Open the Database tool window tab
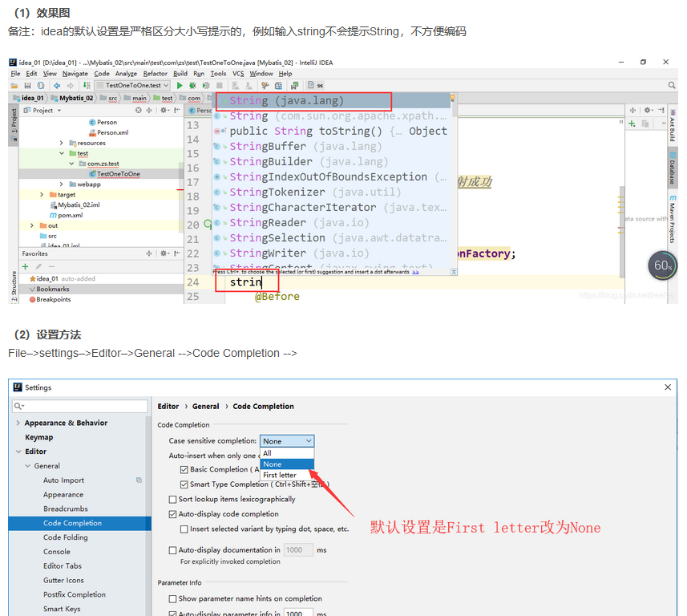687x616 pixels. (x=673, y=168)
